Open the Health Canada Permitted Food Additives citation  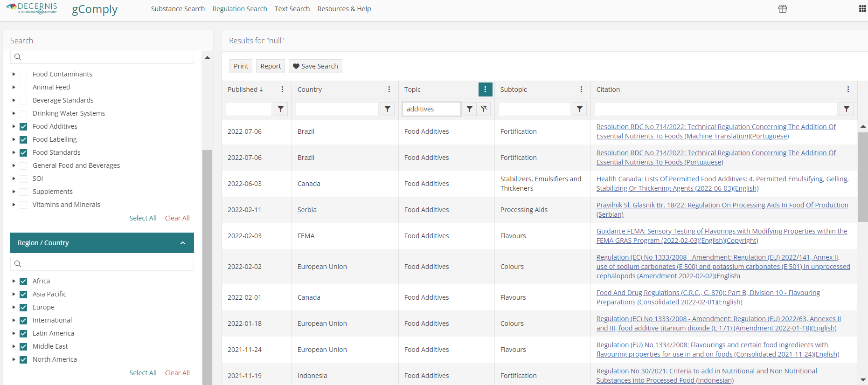[722, 184]
